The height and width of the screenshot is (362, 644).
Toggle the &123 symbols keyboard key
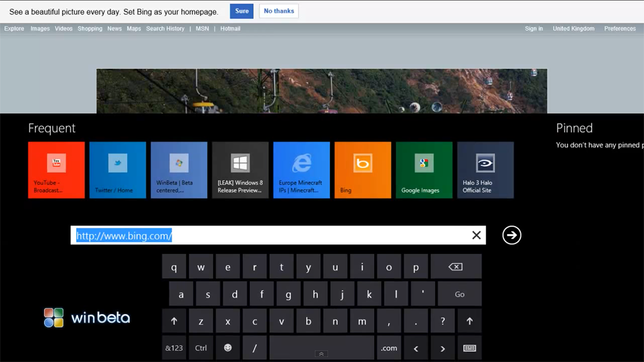[x=174, y=348]
